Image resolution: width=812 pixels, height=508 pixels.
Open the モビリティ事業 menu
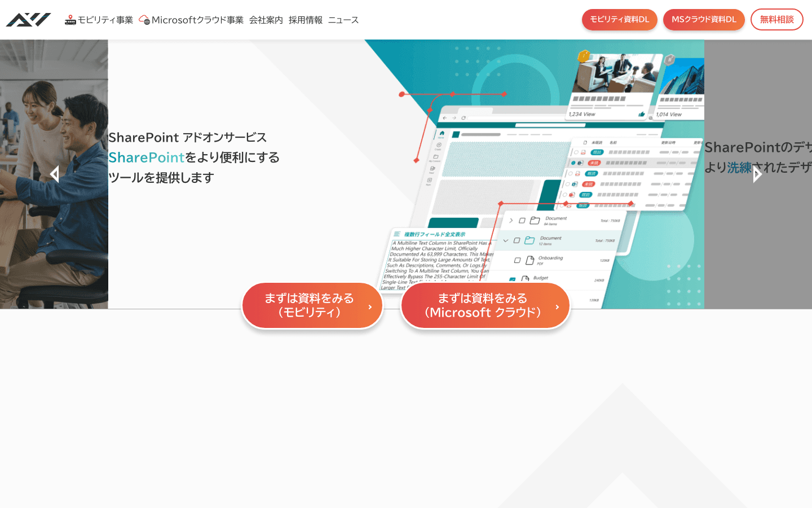click(x=105, y=20)
